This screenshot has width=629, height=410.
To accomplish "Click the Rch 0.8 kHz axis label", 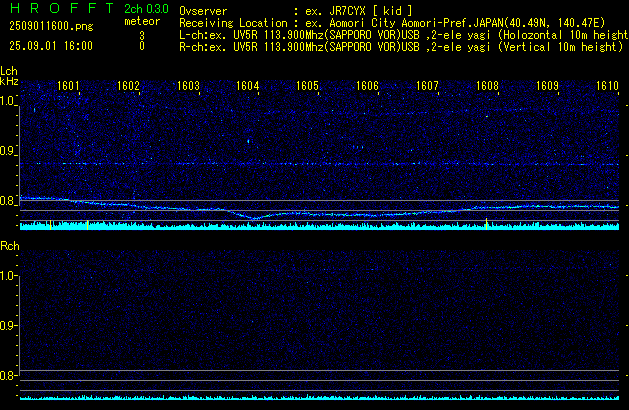I will tap(8, 375).
